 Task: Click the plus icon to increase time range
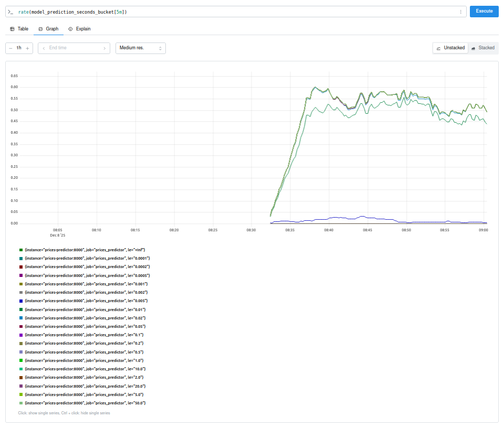(27, 48)
